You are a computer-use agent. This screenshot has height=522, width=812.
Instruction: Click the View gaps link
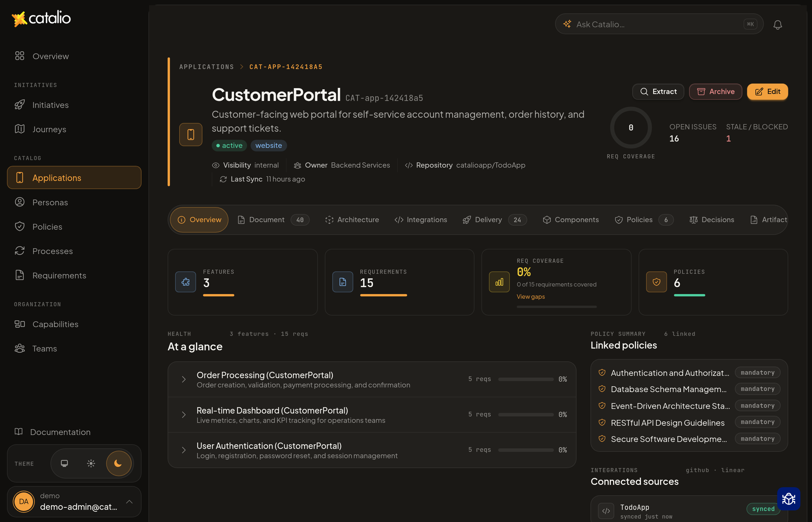pos(530,297)
